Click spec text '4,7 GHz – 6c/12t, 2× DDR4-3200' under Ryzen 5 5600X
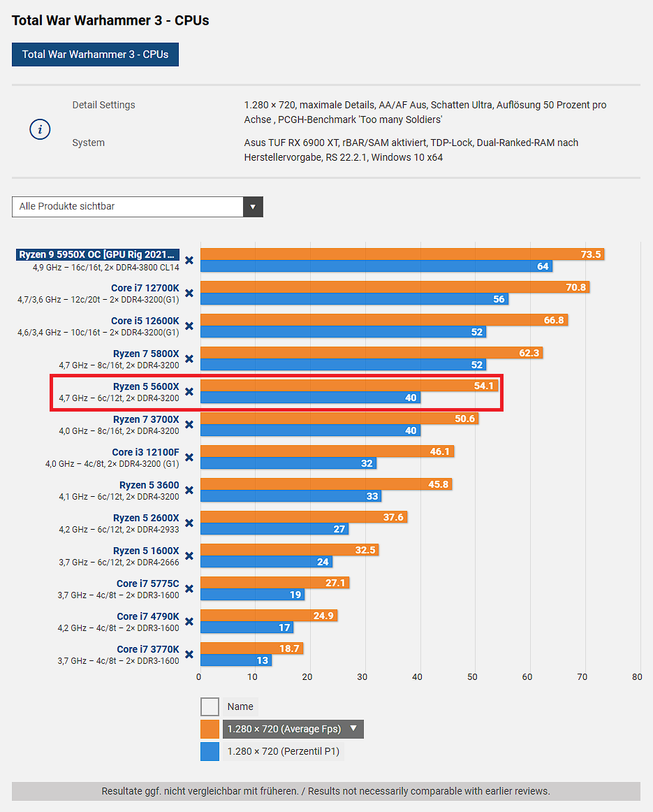653x812 pixels. (119, 398)
